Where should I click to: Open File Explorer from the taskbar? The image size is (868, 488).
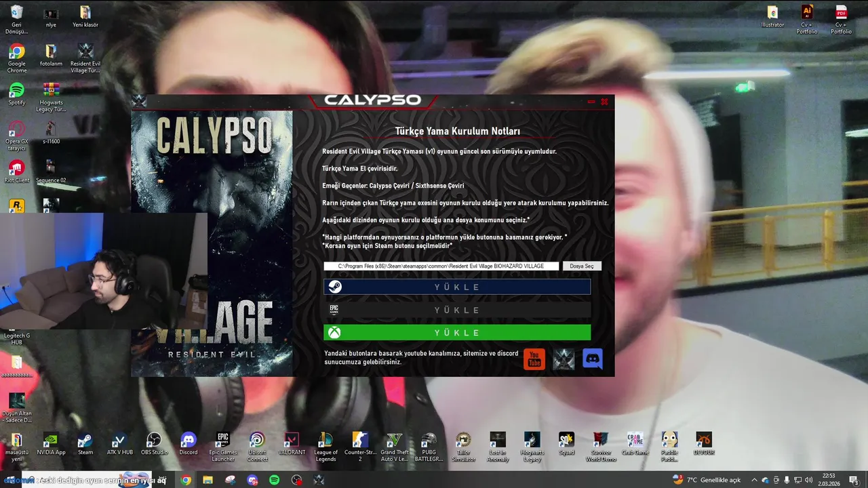[208, 480]
